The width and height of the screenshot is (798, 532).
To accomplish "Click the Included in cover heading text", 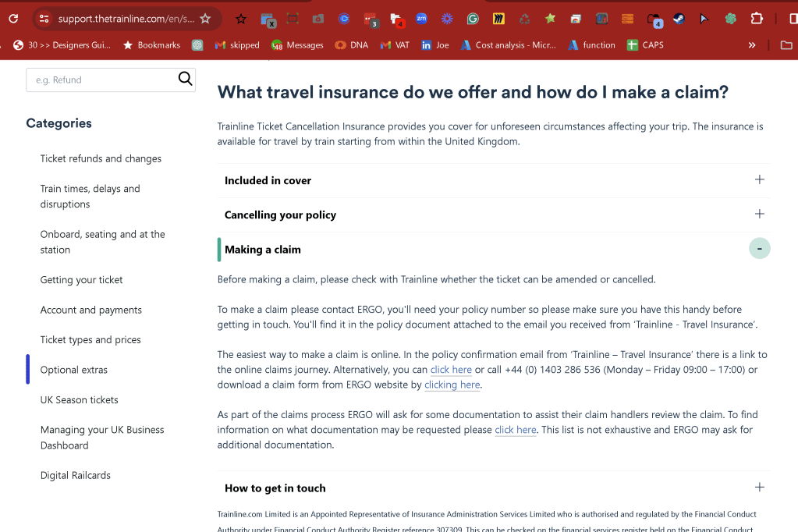I will [268, 181].
